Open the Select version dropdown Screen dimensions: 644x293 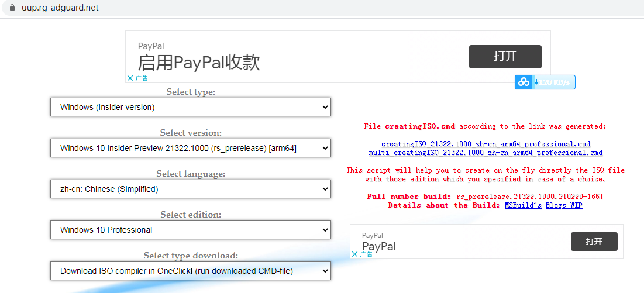point(191,148)
